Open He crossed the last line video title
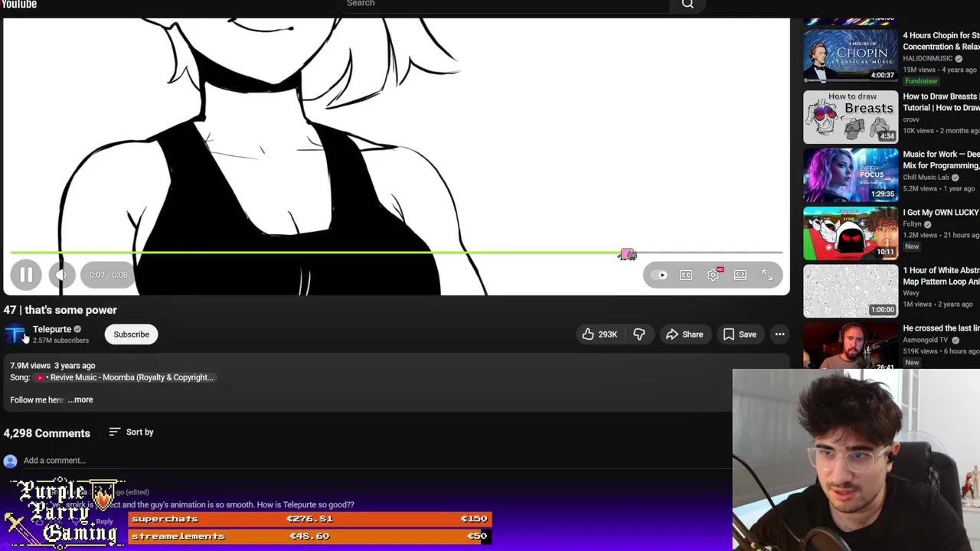The width and height of the screenshot is (980, 551). click(x=941, y=328)
